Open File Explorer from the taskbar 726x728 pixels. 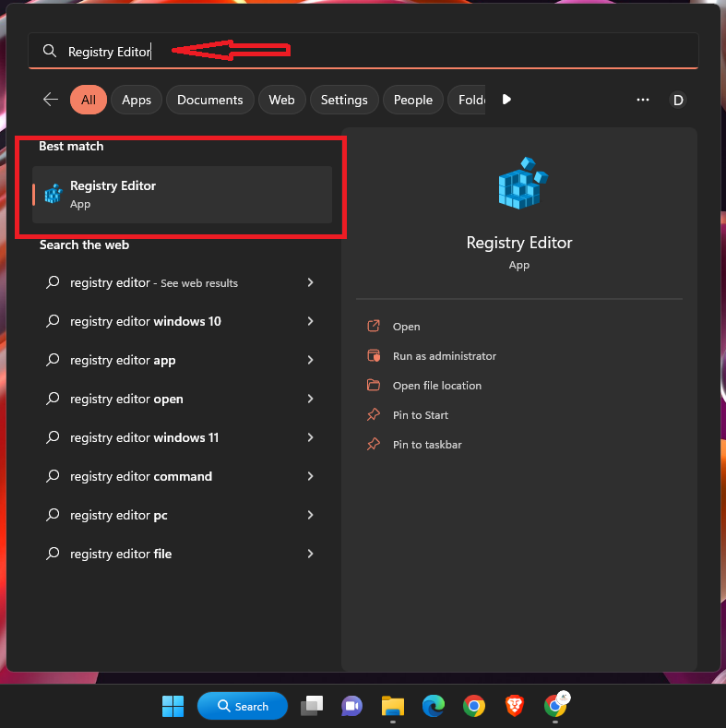(x=393, y=706)
